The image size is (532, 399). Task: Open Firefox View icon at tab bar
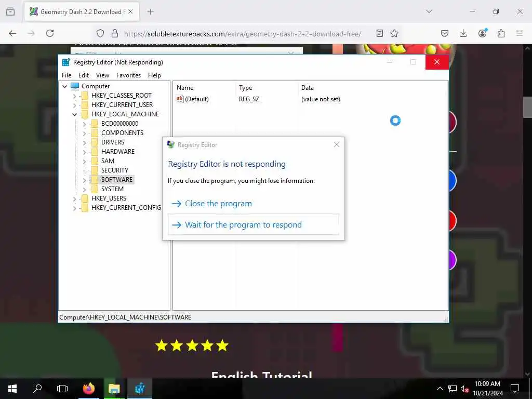(x=10, y=11)
